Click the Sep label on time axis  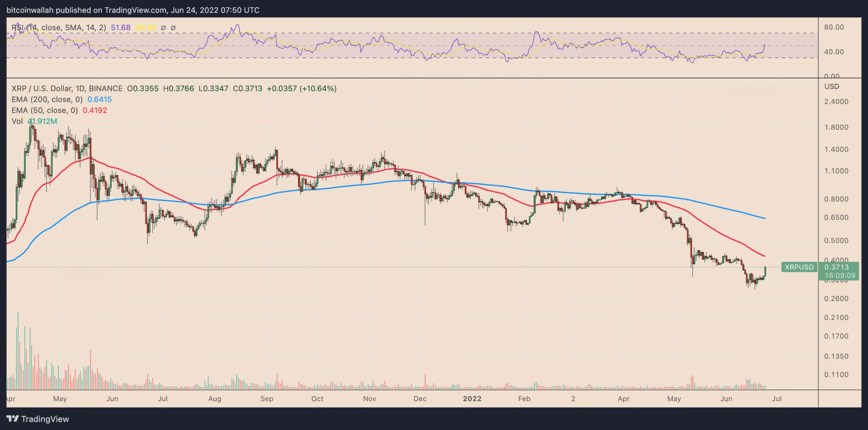267,399
